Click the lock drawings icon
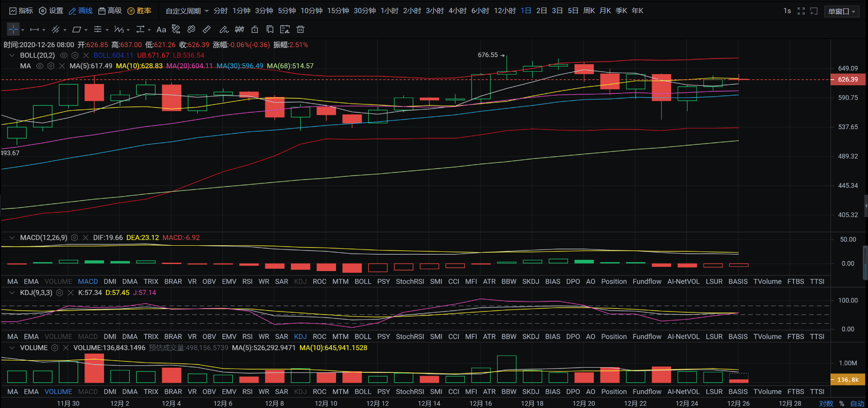Image resolution: width=868 pixels, height=408 pixels. tap(254, 30)
